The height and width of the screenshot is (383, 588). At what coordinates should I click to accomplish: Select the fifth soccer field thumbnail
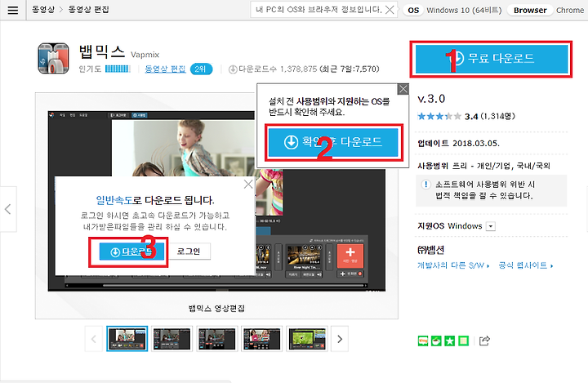307,339
